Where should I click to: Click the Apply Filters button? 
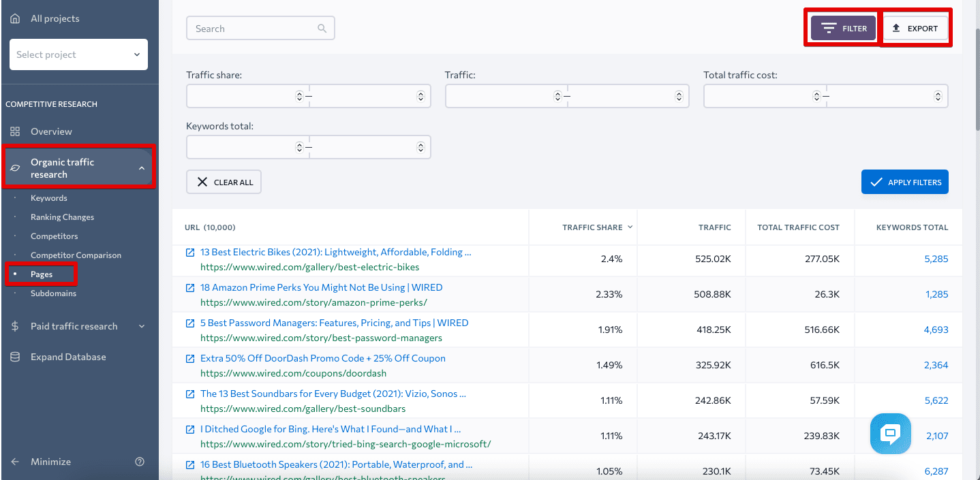(905, 182)
